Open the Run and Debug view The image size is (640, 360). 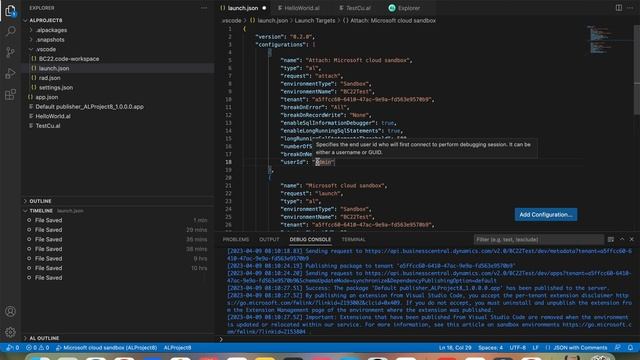coord(10,73)
